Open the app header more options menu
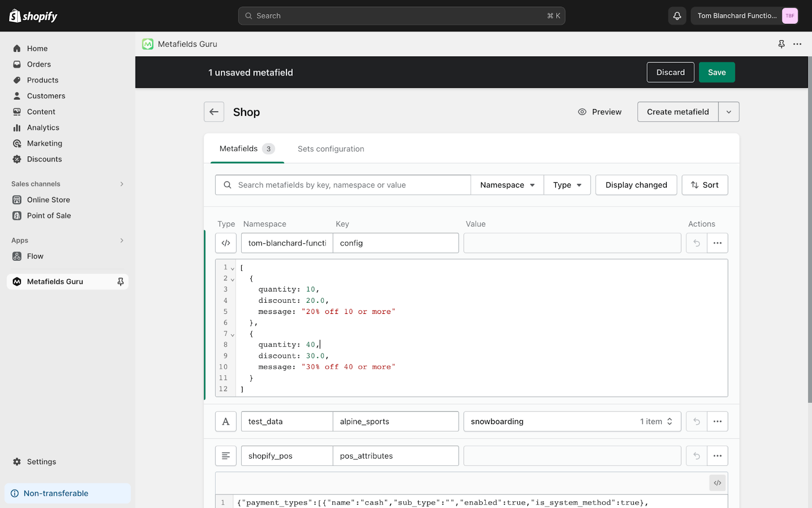The width and height of the screenshot is (812, 508). (797, 44)
